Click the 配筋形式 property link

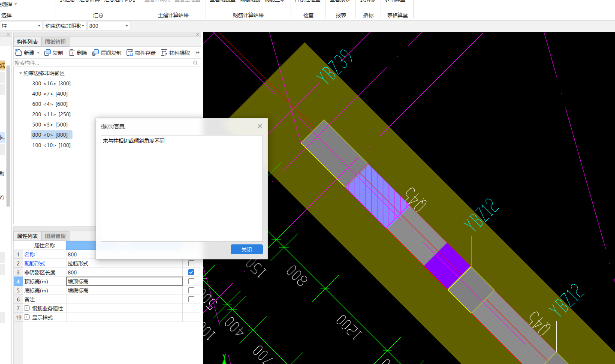click(x=35, y=264)
